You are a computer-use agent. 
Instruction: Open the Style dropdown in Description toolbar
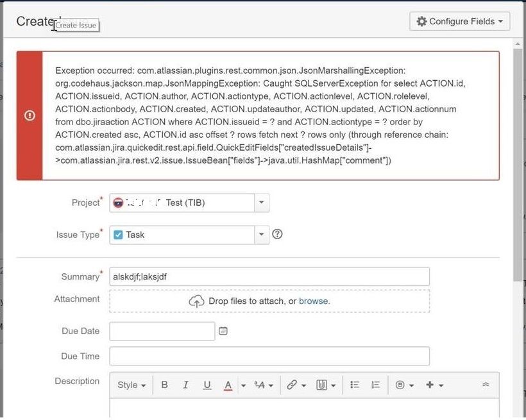click(x=131, y=385)
